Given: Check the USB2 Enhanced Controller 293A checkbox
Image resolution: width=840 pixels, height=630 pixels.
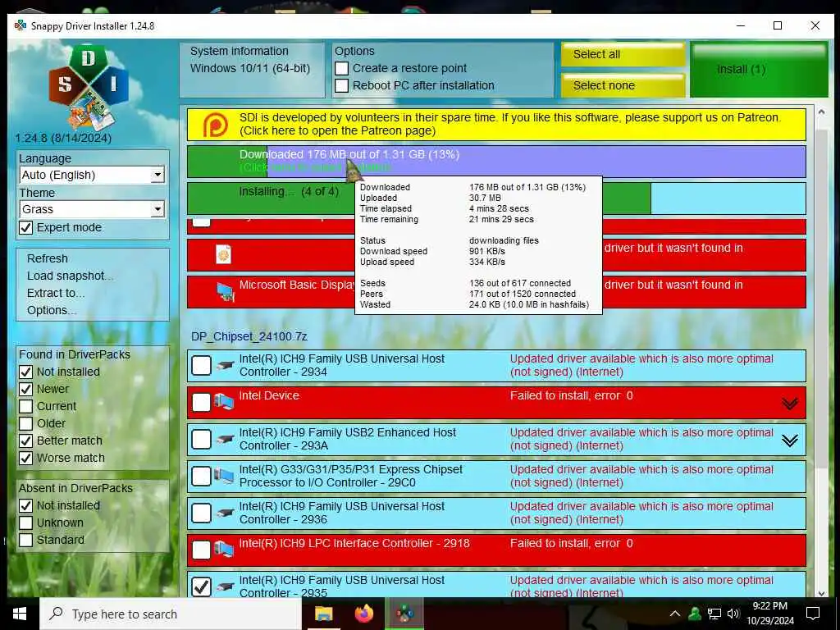Looking at the screenshot, I should pos(202,440).
